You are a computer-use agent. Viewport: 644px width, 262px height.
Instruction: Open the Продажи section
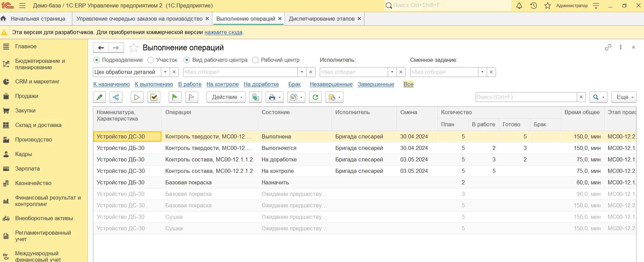click(x=44, y=96)
